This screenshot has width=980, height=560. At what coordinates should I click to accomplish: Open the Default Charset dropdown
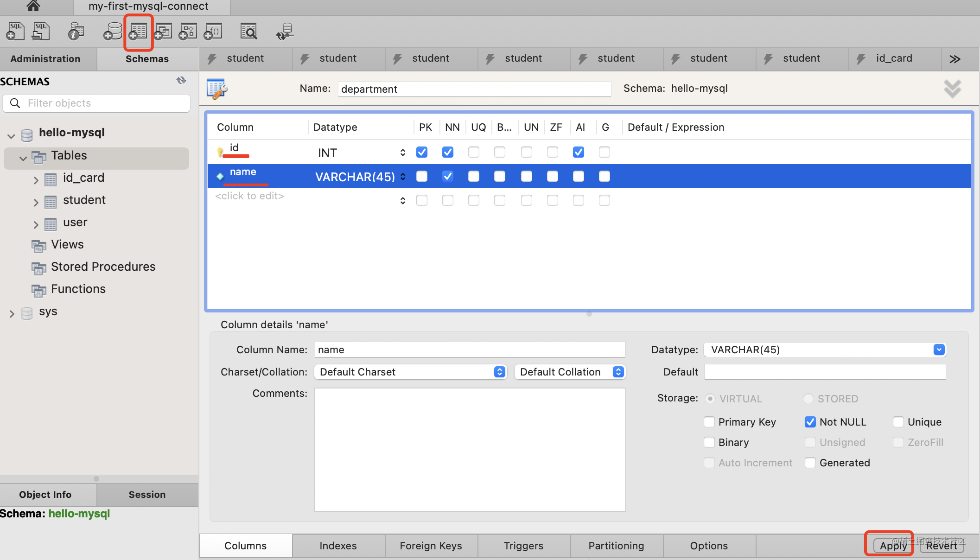tap(410, 372)
